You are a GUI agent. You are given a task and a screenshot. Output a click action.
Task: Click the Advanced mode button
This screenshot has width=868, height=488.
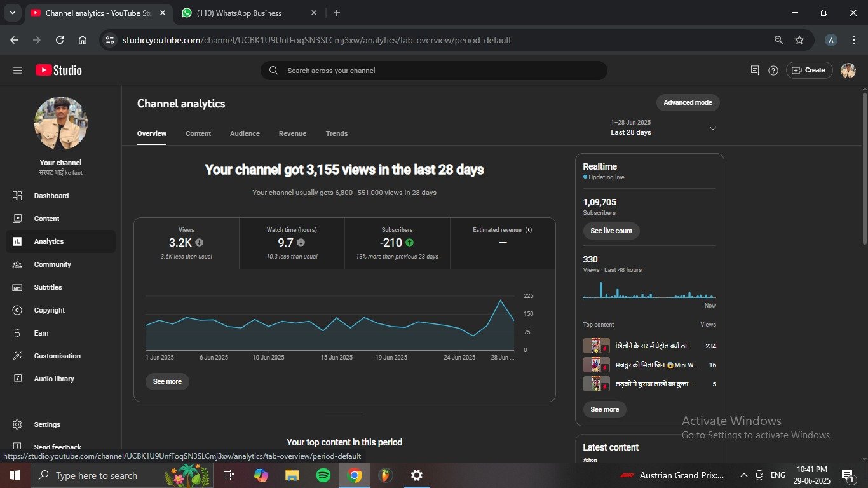(688, 102)
